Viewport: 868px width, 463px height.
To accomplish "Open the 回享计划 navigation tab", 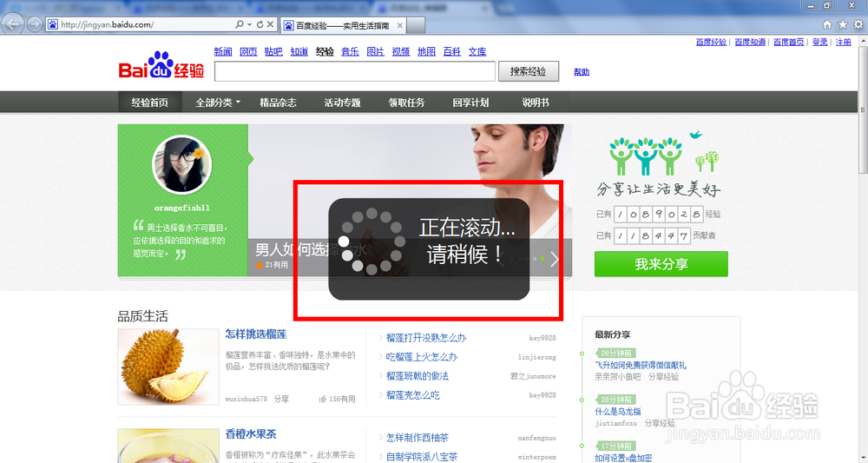I will point(471,103).
